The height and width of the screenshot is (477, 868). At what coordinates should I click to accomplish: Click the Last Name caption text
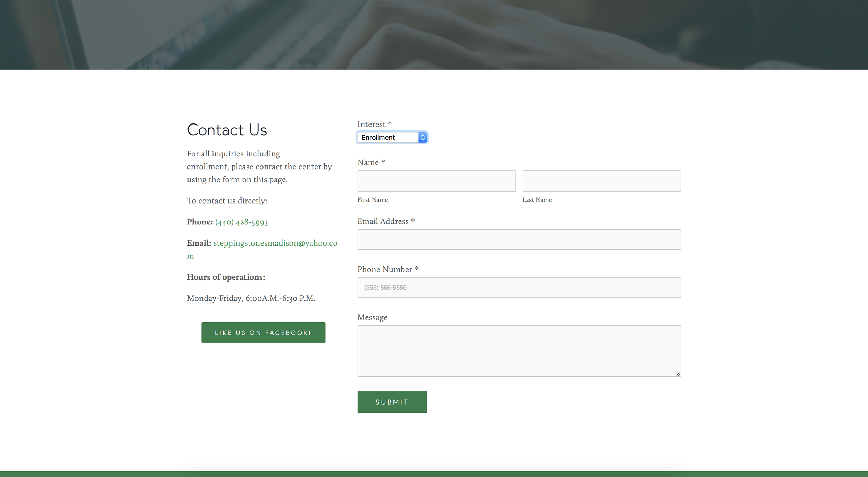point(536,200)
